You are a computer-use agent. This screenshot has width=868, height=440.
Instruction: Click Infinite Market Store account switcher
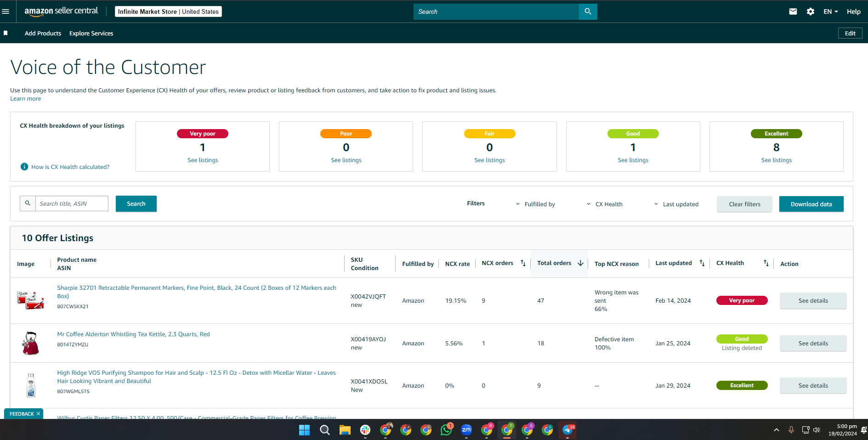[168, 11]
